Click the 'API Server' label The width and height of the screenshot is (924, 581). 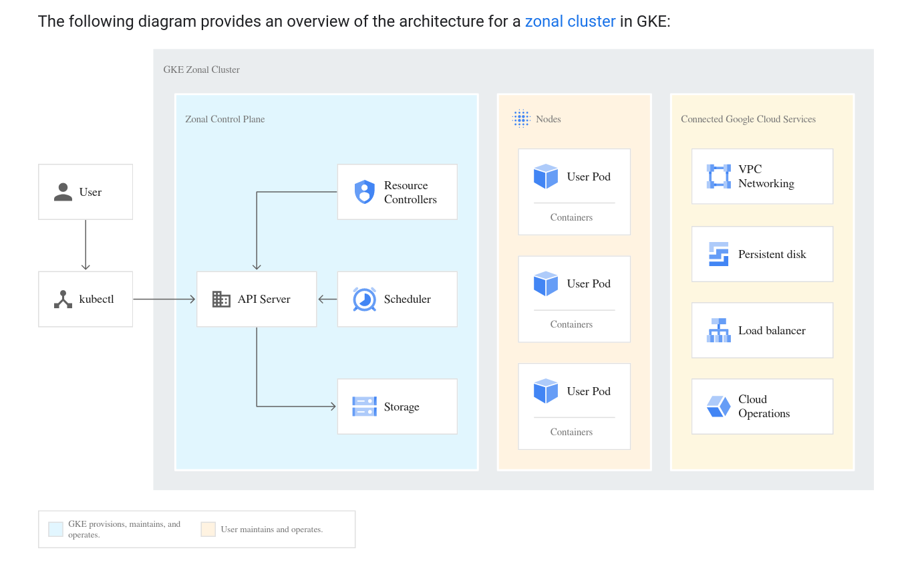pos(264,299)
